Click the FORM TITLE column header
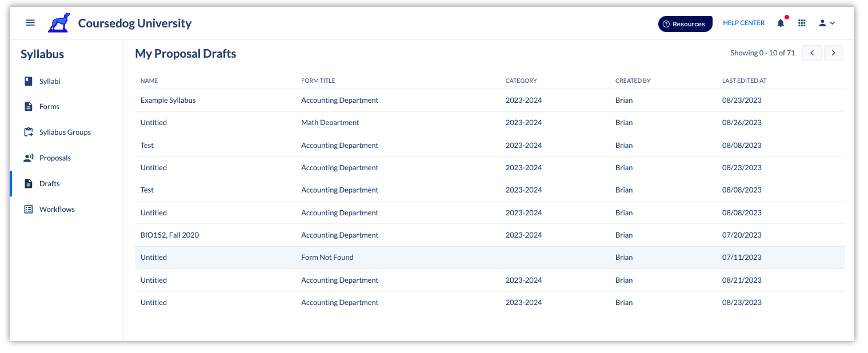Screen dimensions: 868x353 [x=318, y=81]
